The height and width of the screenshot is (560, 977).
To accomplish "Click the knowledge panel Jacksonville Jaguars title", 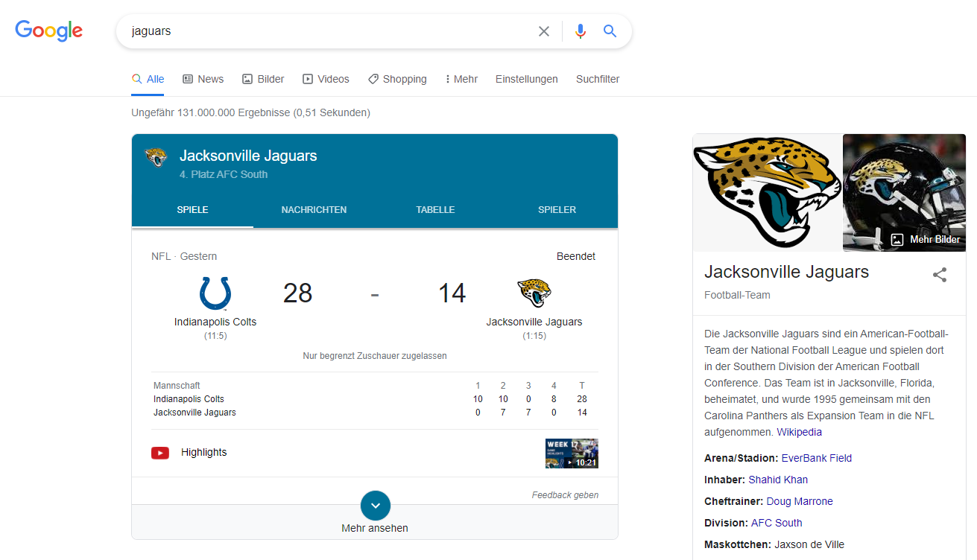I will tap(786, 272).
